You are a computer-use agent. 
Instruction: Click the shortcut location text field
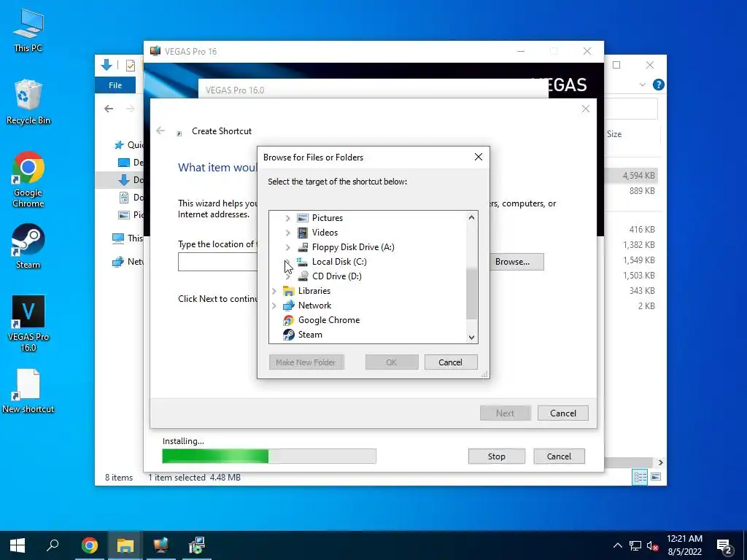point(217,262)
